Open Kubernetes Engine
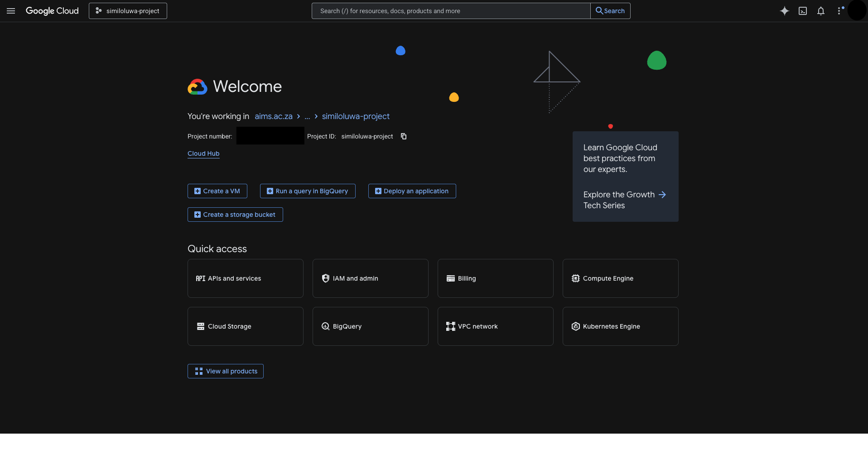Viewport: 868px width, 449px height. pos(620,326)
